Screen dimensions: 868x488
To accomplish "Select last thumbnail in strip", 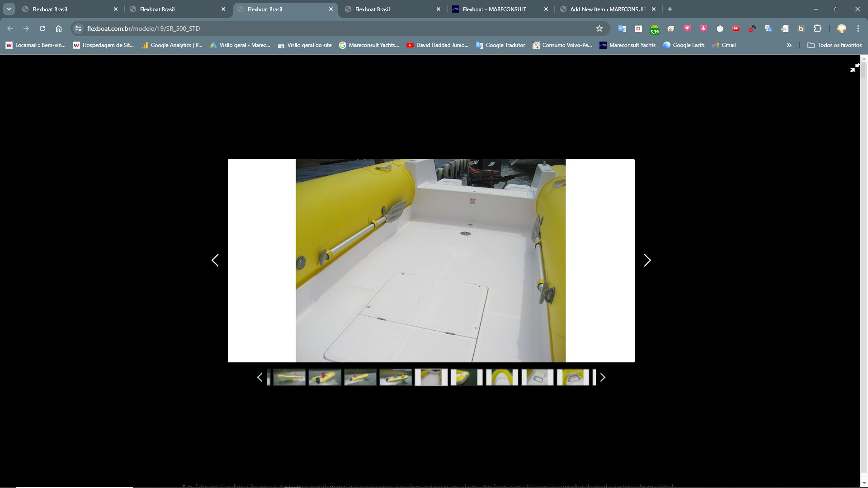I will [x=573, y=377].
